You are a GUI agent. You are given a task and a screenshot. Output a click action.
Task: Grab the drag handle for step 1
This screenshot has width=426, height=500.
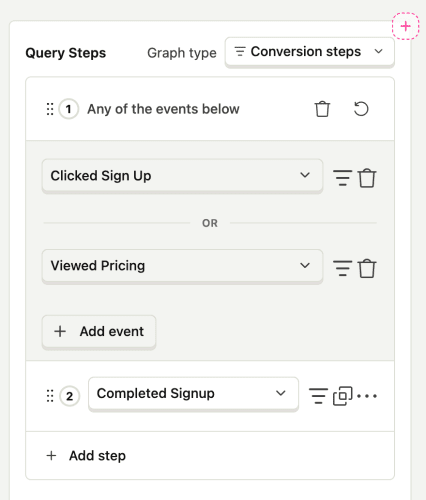click(x=50, y=109)
